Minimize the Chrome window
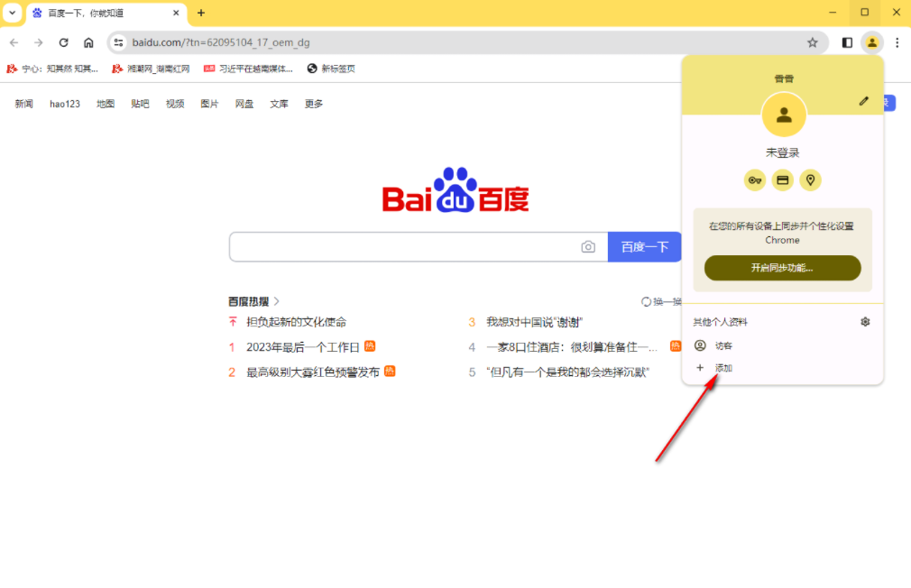Screen dimensions: 911x588 [x=833, y=13]
